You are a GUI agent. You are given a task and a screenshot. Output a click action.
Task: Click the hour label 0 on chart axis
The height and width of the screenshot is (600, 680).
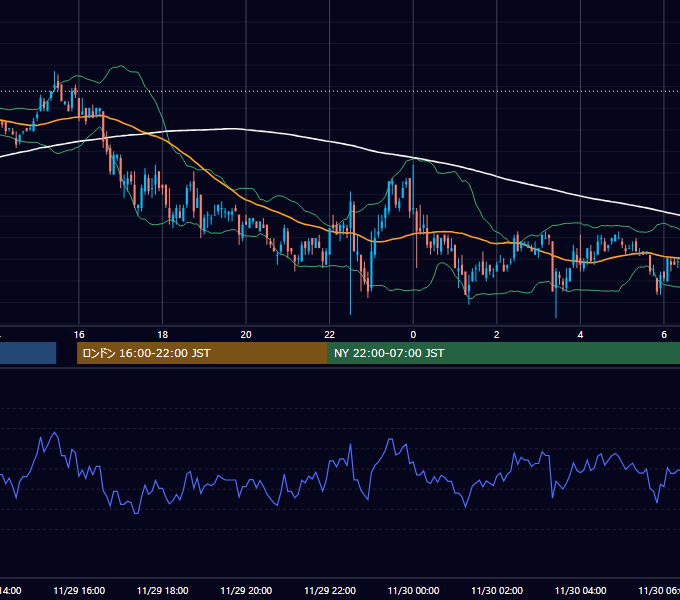[x=413, y=335]
